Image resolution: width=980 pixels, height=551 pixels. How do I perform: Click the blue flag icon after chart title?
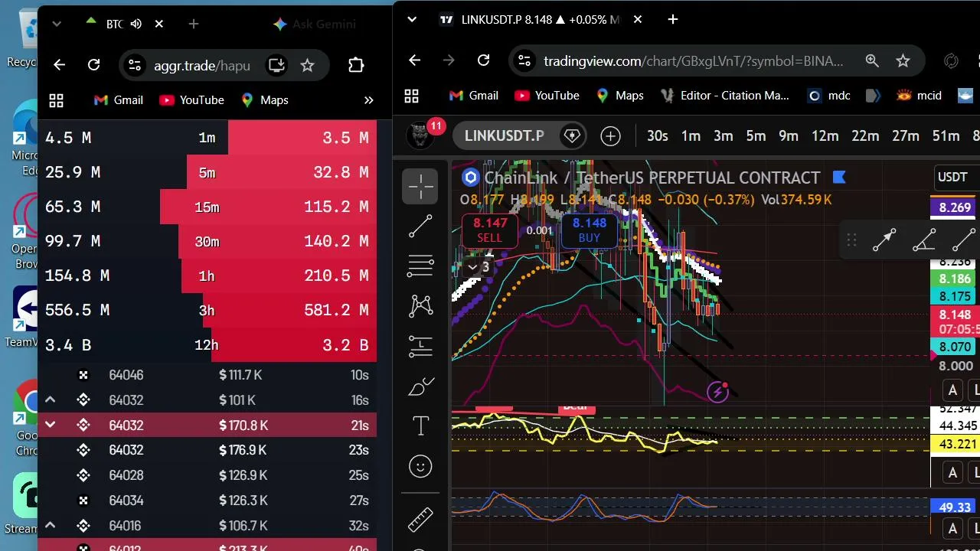pos(838,178)
